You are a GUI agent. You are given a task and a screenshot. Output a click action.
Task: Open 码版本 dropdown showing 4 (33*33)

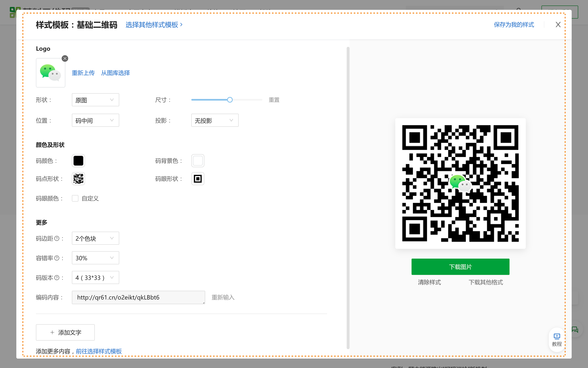pos(96,277)
